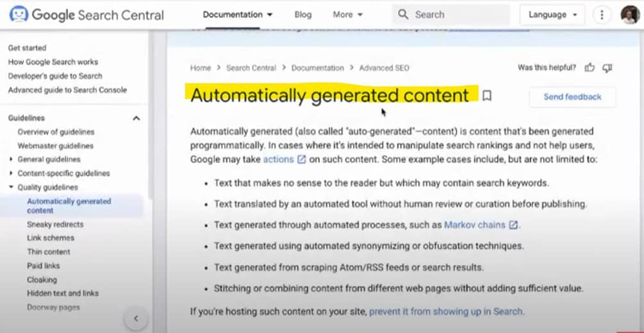Open Link schemes page
Image resolution: width=644 pixels, height=333 pixels.
51,238
